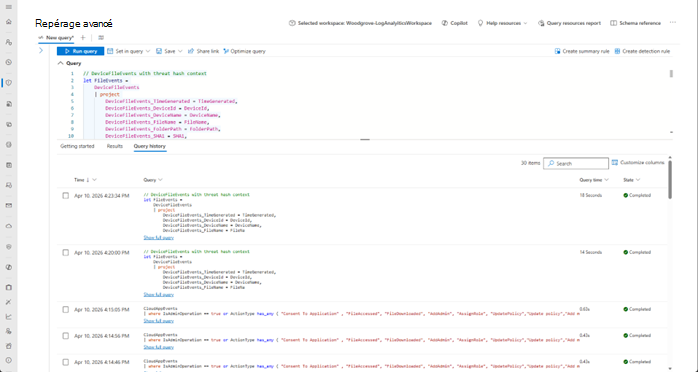Click Customize columns
698x372 pixels.
pos(638,163)
